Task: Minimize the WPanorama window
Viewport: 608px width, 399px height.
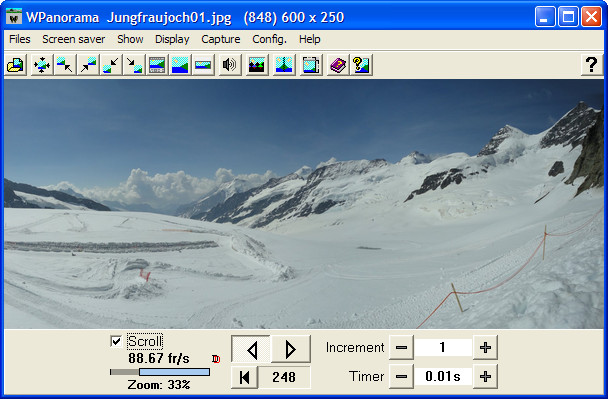Action: (x=545, y=17)
